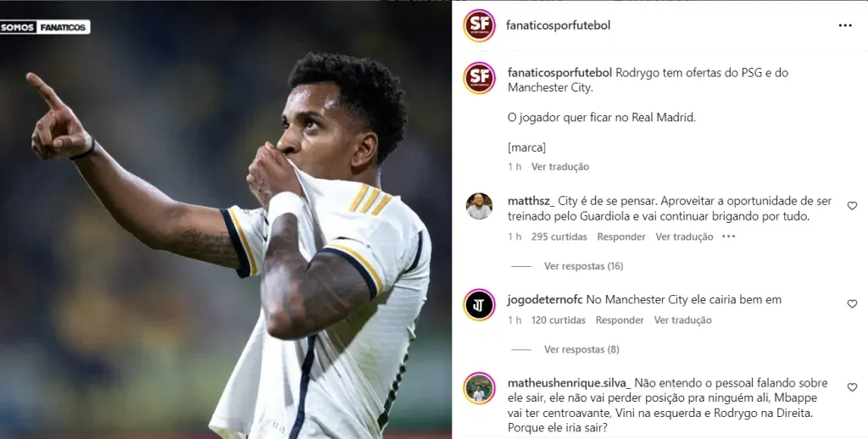
Task: Show translation of the post caption
Action: pos(560,167)
